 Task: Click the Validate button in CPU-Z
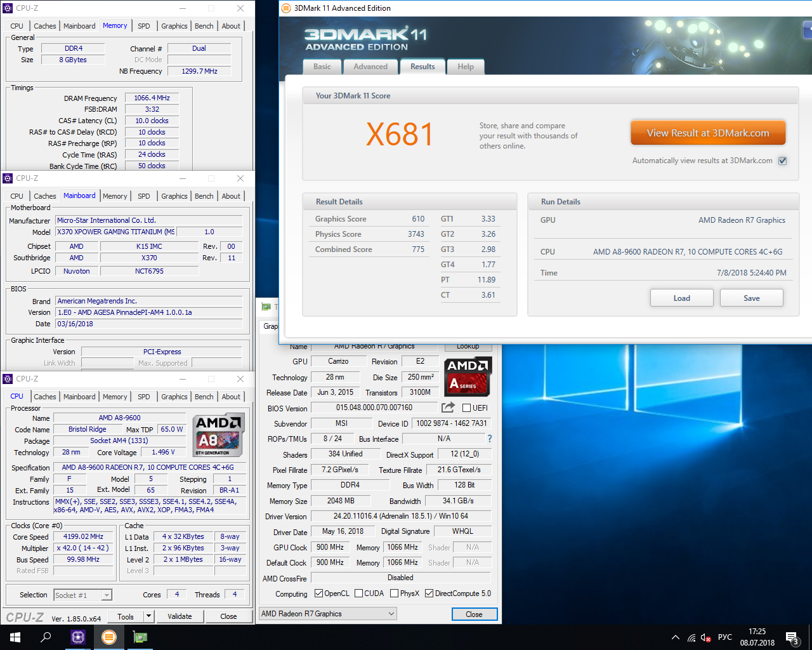(x=180, y=616)
